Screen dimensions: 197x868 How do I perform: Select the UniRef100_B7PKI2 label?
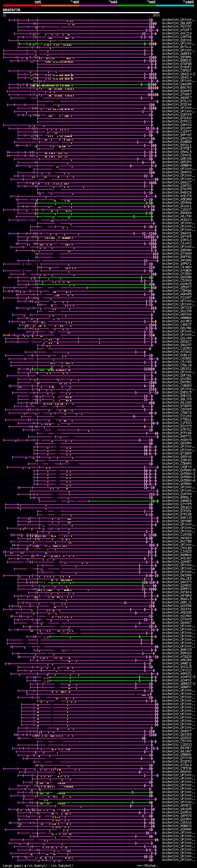pos(177,121)
